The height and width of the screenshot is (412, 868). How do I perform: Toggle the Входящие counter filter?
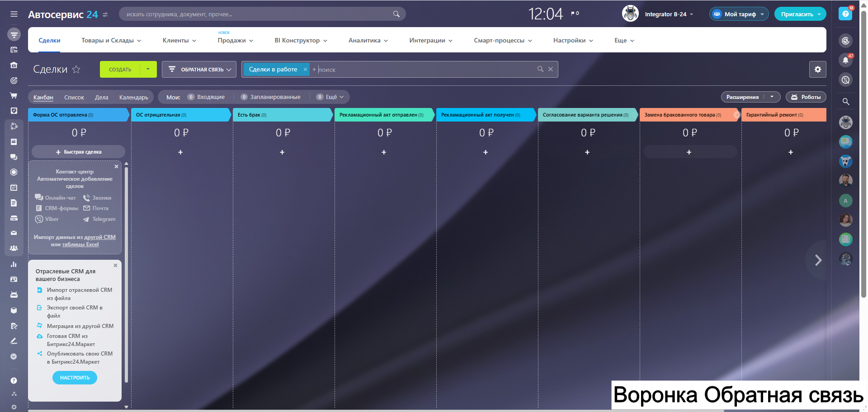[206, 97]
